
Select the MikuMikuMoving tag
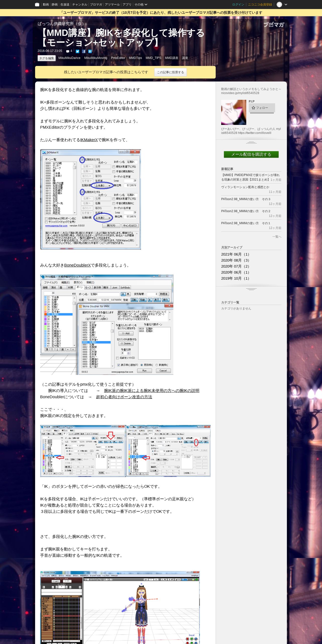(x=96, y=58)
